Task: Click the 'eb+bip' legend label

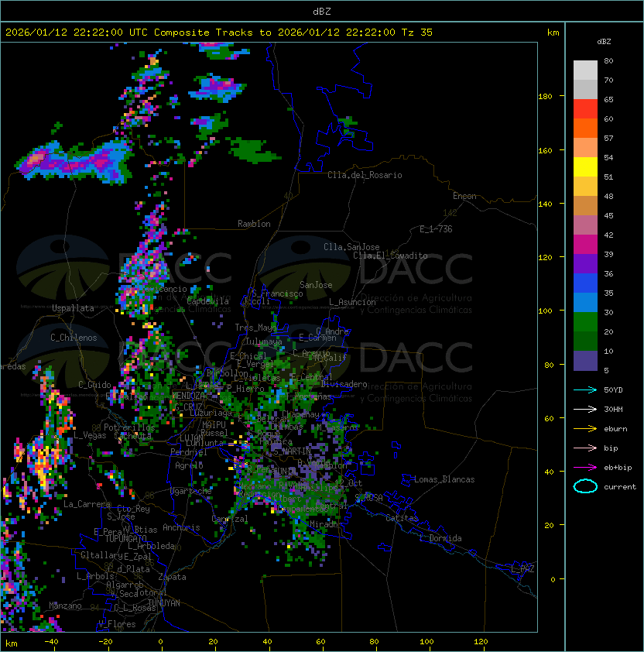Action: click(x=618, y=468)
